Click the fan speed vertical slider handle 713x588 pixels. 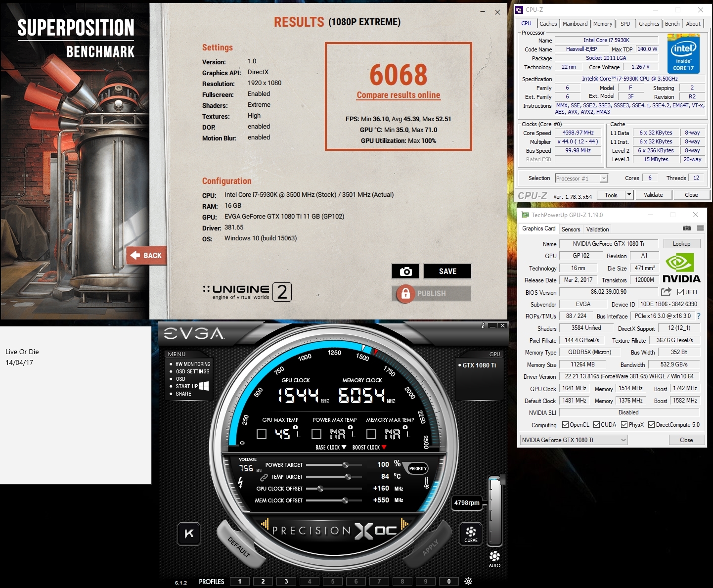pyautogui.click(x=502, y=478)
